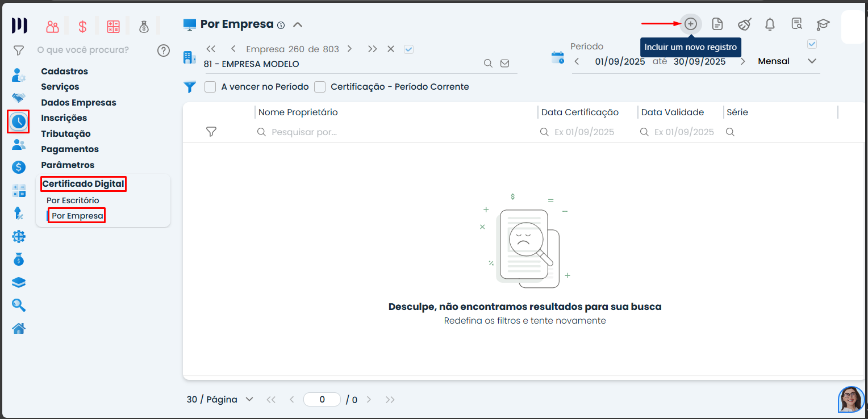This screenshot has width=868, height=419.
Task: Click the page number input field
Action: pos(322,399)
